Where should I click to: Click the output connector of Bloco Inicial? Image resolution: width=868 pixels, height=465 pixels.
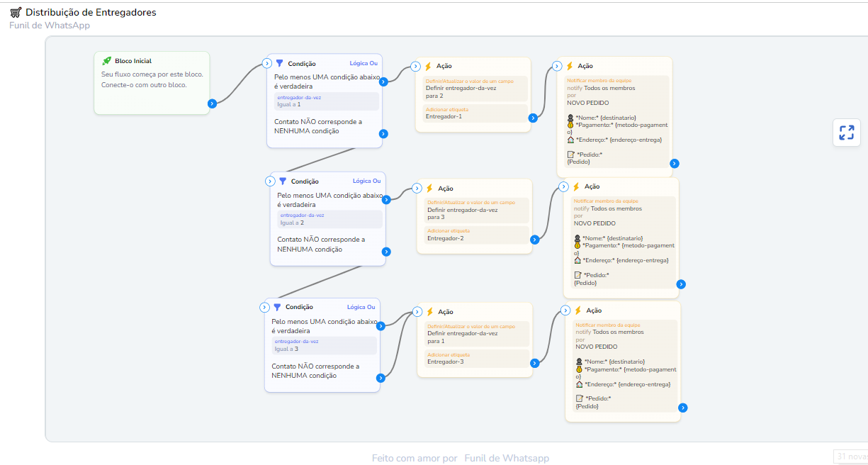212,103
